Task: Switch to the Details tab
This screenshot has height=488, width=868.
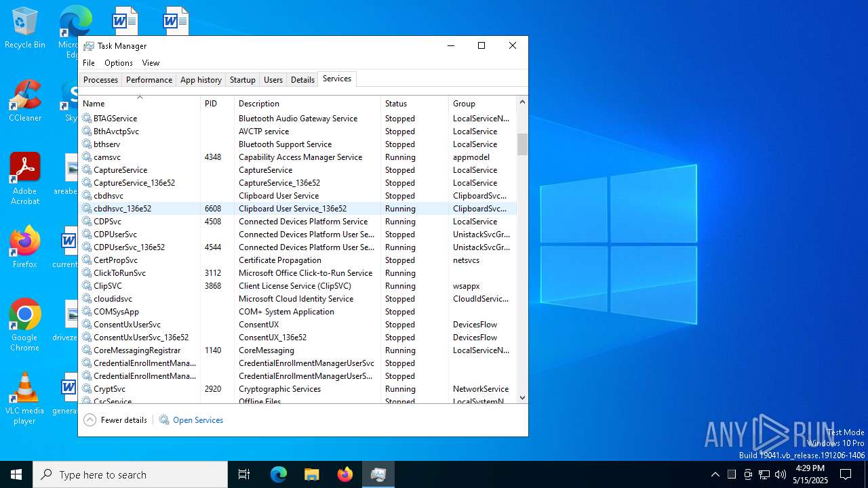Action: pyautogui.click(x=302, y=80)
